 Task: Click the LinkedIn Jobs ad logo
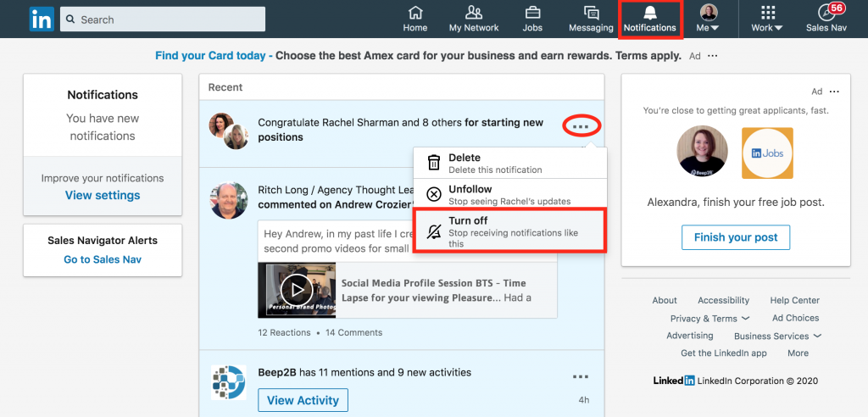(767, 153)
